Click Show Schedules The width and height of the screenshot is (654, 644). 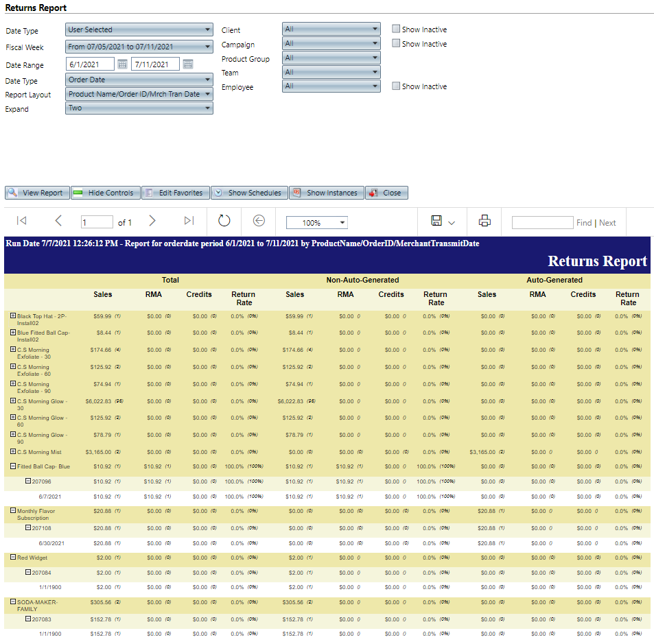click(249, 193)
